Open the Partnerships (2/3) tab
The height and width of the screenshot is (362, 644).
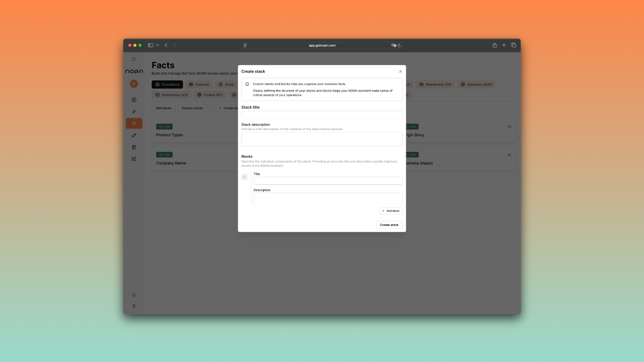coord(172,95)
